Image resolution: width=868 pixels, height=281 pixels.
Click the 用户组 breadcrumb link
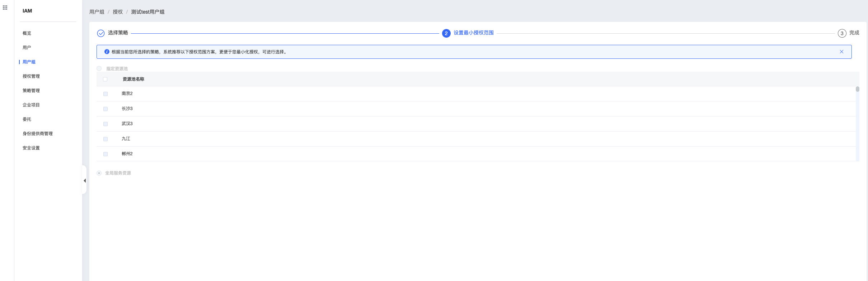(97, 12)
